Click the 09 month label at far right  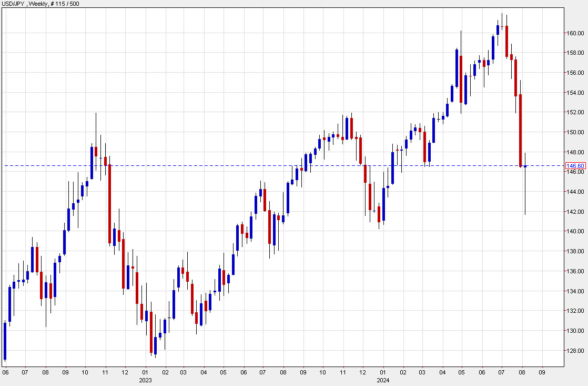pyautogui.click(x=542, y=372)
